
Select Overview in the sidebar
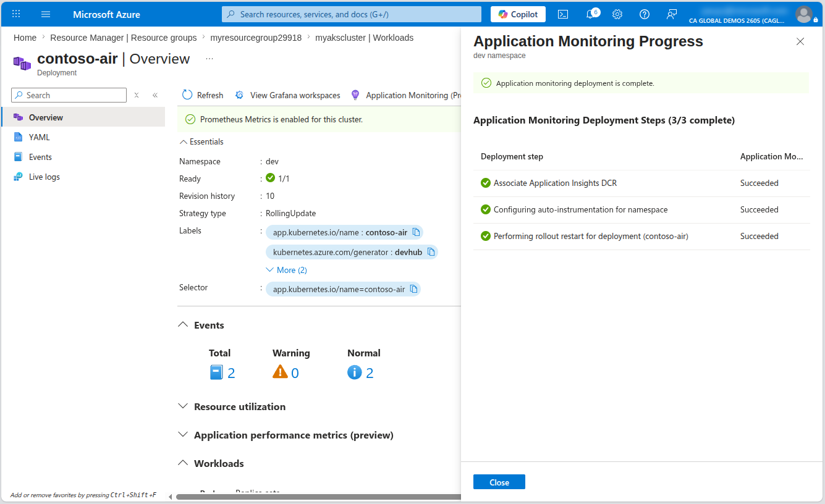[x=83, y=117]
